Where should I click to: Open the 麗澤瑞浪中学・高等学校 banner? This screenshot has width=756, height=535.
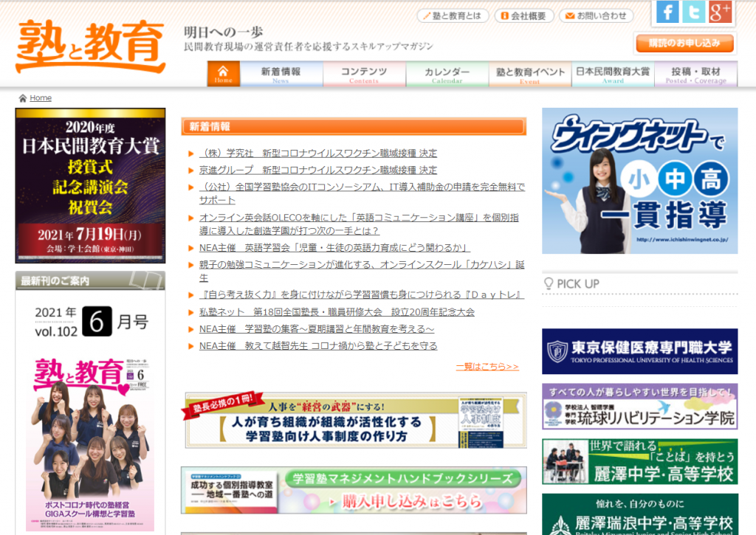coord(640,514)
